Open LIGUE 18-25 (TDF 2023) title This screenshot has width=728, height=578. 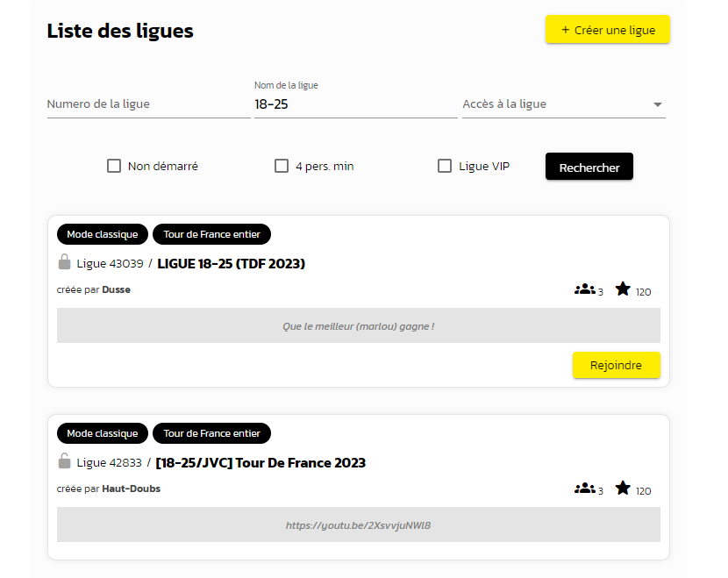(x=232, y=264)
